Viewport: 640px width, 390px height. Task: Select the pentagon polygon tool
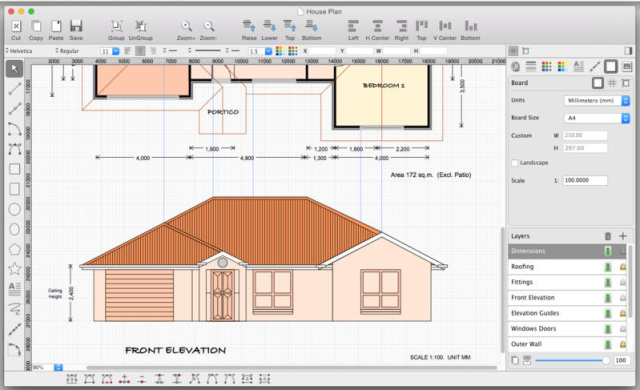pyautogui.click(x=15, y=249)
